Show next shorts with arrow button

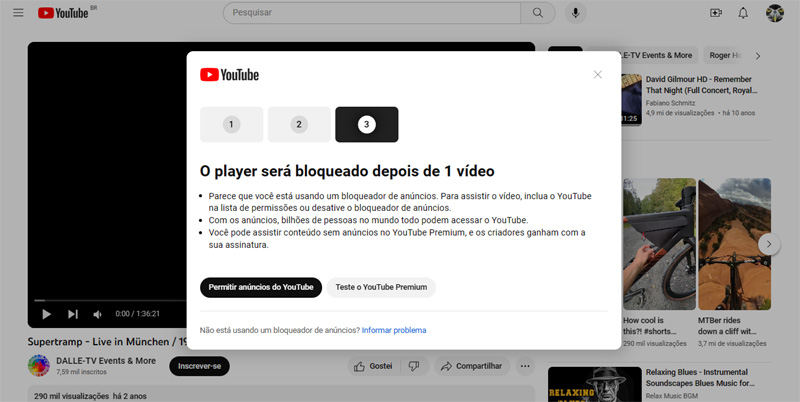click(769, 244)
